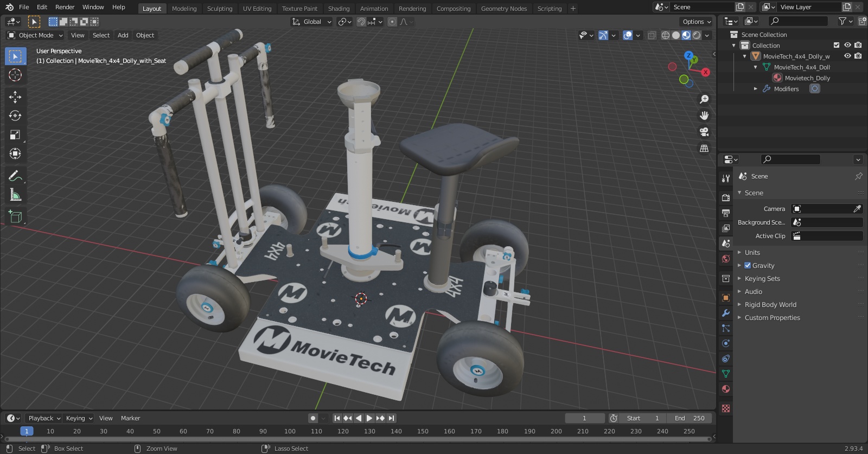Enable the Gravity checkbox
The image size is (868, 454).
pos(748,265)
